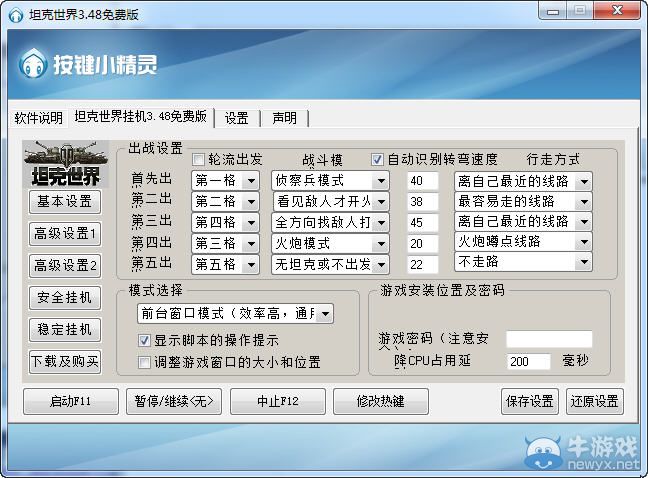Open the 最容易走的线路 route dropdown
This screenshot has height=478, width=648.
[523, 202]
